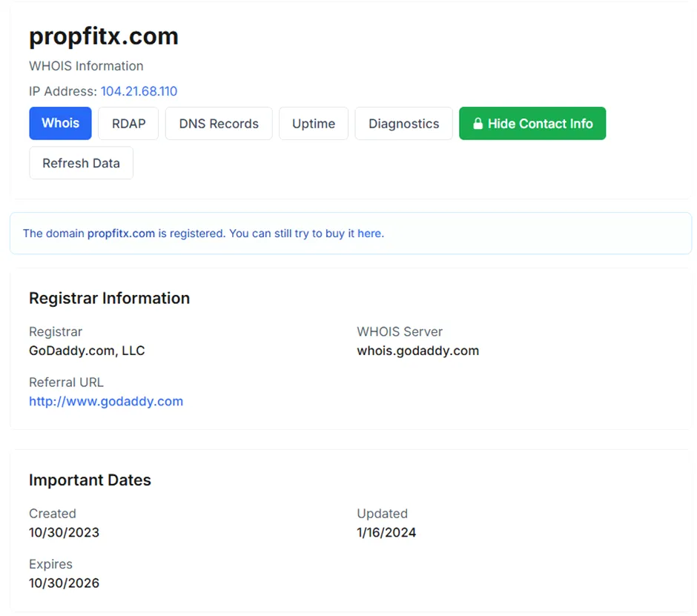
Task: Switch to the RDAP tab
Action: tap(128, 123)
